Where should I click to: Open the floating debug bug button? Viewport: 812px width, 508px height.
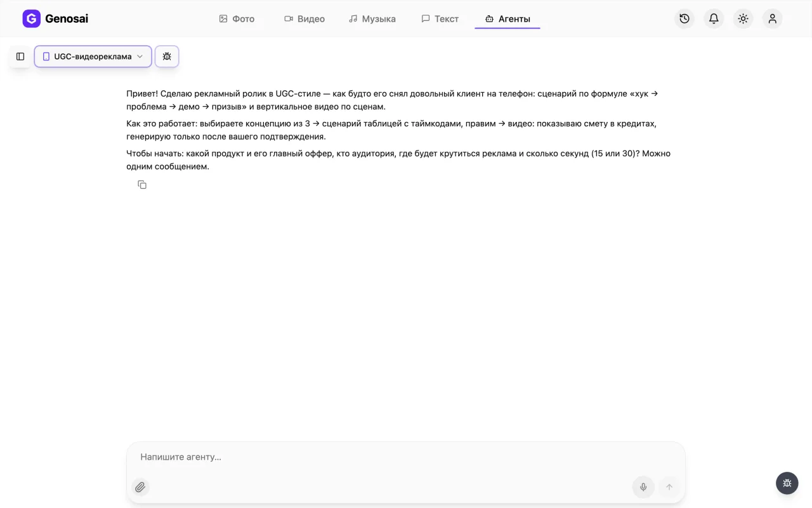(787, 483)
